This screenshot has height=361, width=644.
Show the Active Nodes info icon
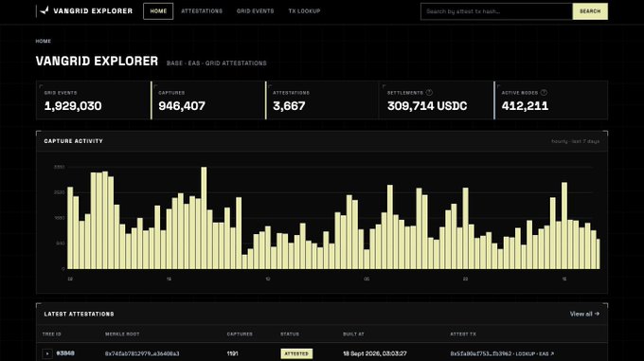pyautogui.click(x=544, y=93)
